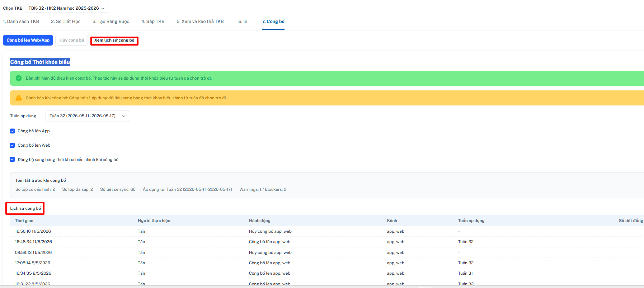This screenshot has width=644, height=288.
Task: Click Tuần 31 in the history table
Action: coord(465,273)
